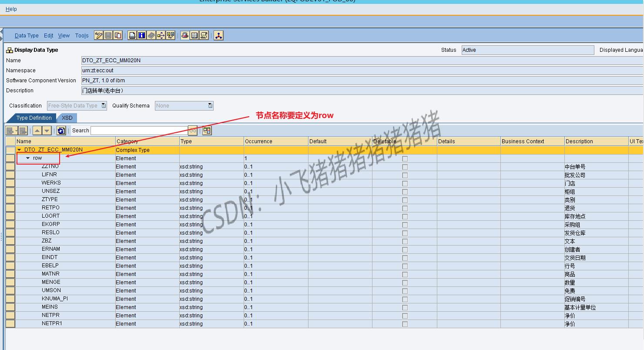The image size is (644, 350).
Task: Select the EINDT element name
Action: [x=50, y=257]
